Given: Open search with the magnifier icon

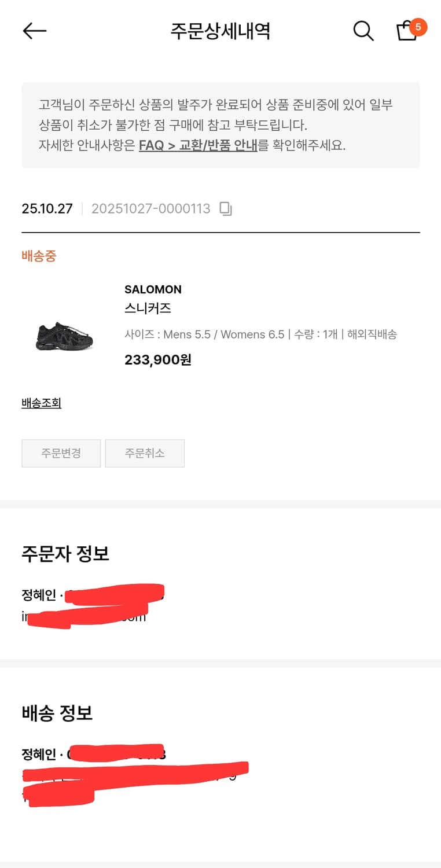Looking at the screenshot, I should point(363,31).
